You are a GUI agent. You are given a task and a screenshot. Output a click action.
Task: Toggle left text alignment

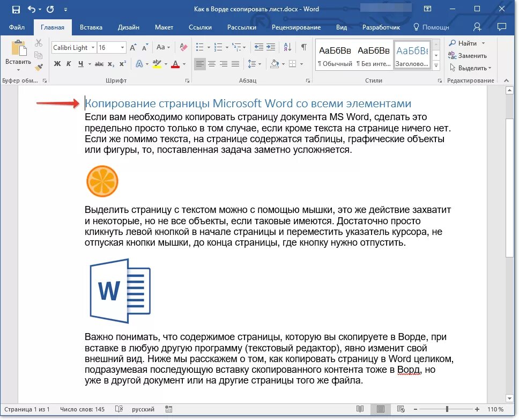pyautogui.click(x=200, y=64)
